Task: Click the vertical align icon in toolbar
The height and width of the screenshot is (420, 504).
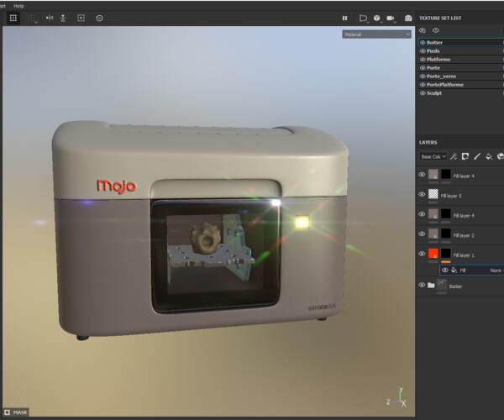Action: click(63, 18)
